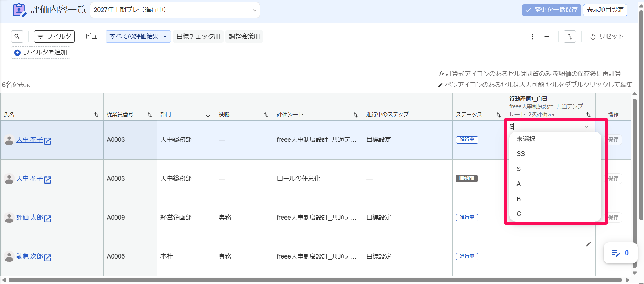Screen dimensions: 644x284
Task: Open the フィルタ button
Action: [54, 36]
